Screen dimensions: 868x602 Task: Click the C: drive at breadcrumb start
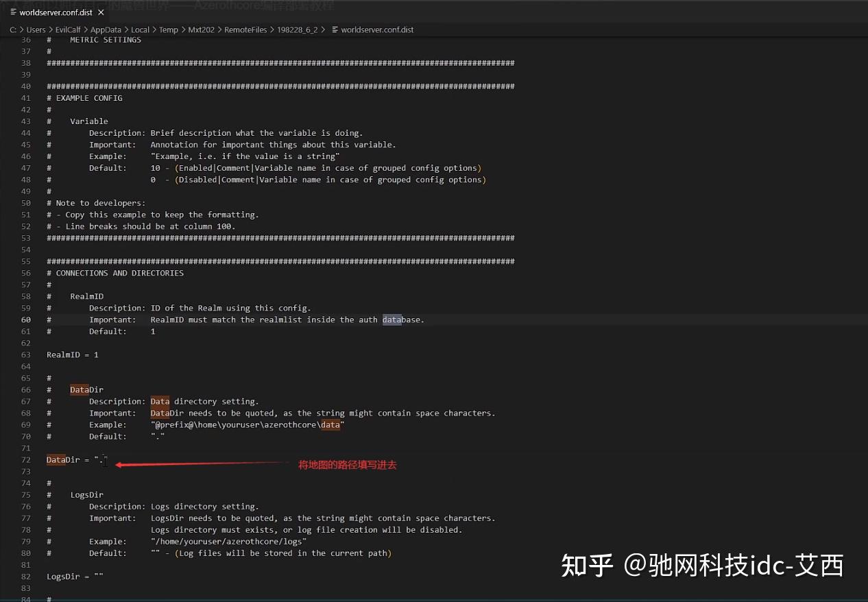(x=12, y=29)
